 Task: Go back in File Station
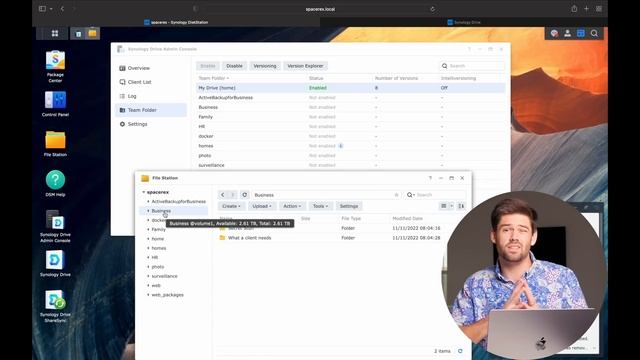pos(222,195)
